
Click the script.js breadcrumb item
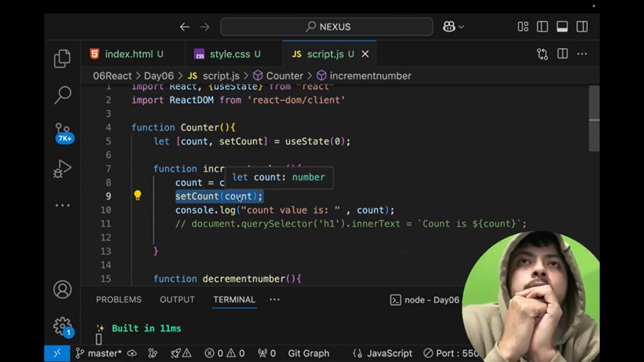pos(214,76)
